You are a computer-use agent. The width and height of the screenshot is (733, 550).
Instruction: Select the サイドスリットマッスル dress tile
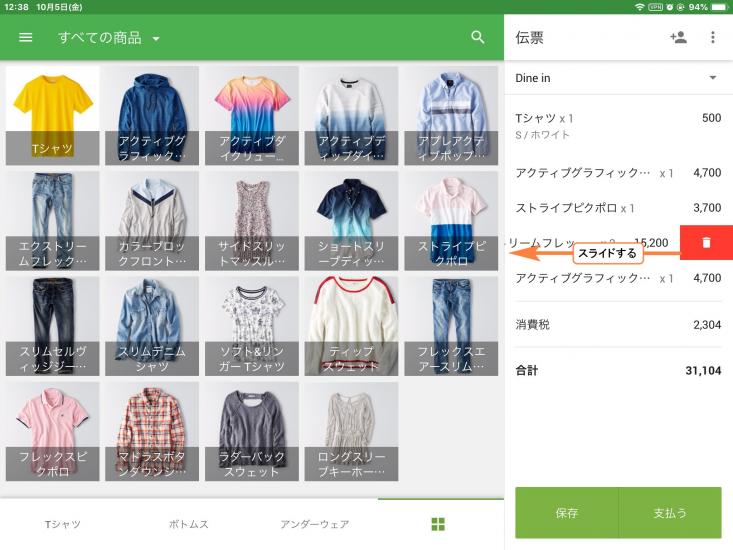[252, 221]
